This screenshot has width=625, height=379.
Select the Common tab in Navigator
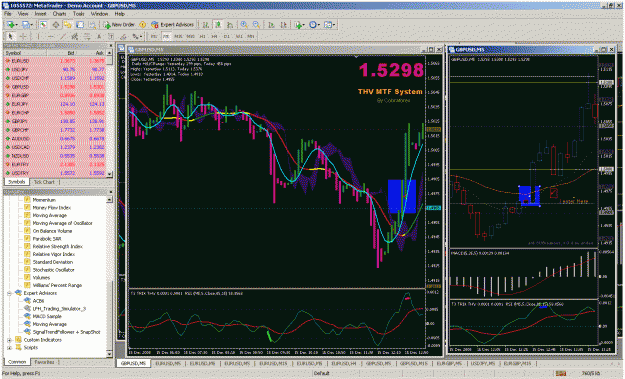tap(17, 362)
